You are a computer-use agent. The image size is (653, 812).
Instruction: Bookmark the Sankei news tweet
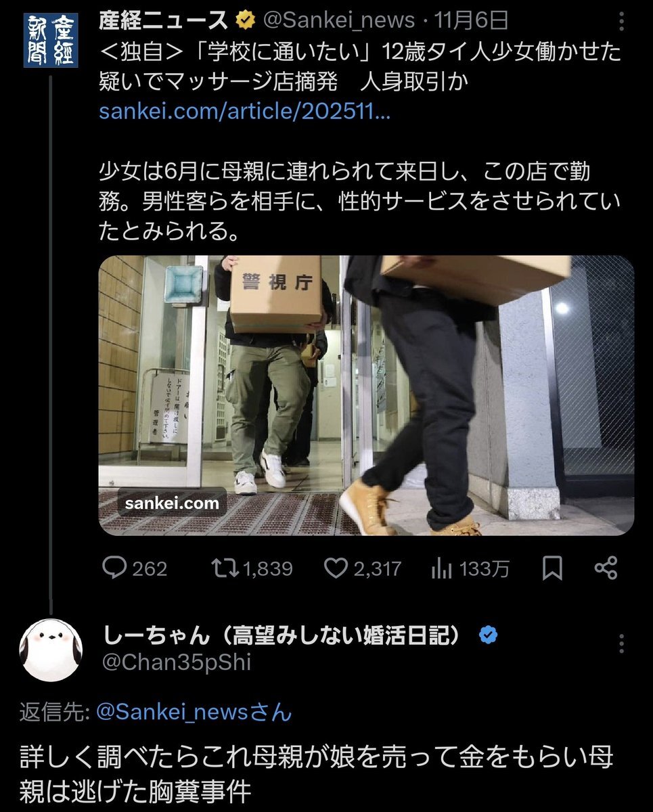[x=553, y=568]
